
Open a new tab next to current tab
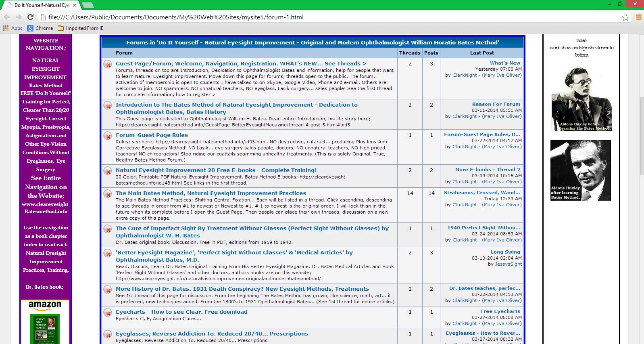pos(88,5)
